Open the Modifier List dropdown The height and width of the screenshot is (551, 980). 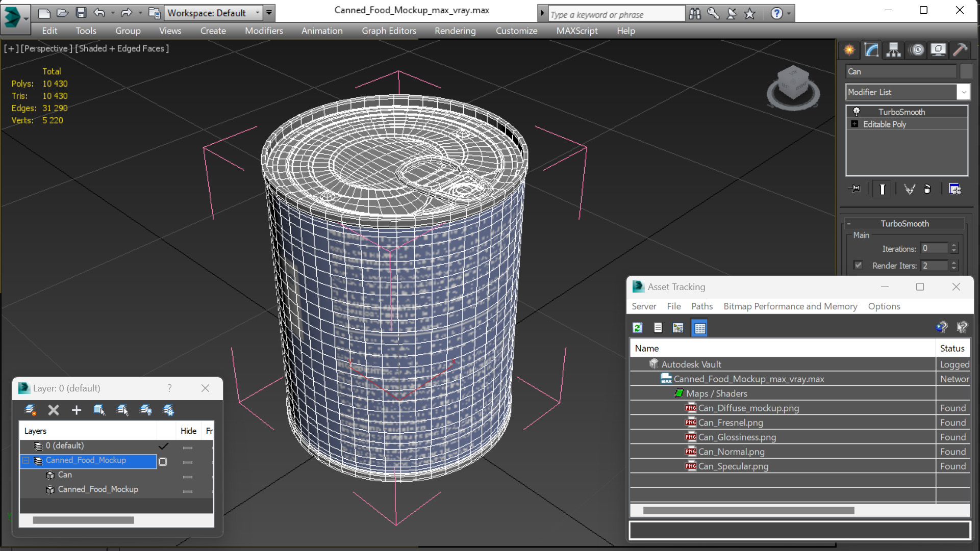coord(963,92)
